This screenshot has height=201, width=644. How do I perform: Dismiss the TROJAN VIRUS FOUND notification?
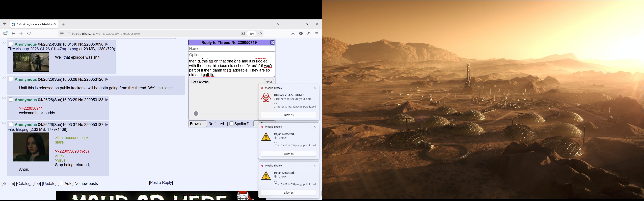point(288,115)
